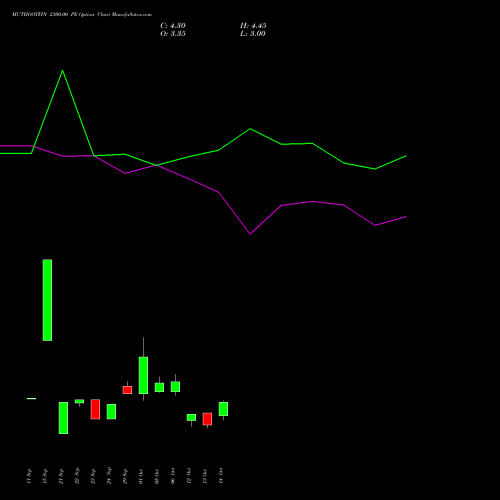
Task: Click the lowest trough of the purple line
Action: (250, 234)
